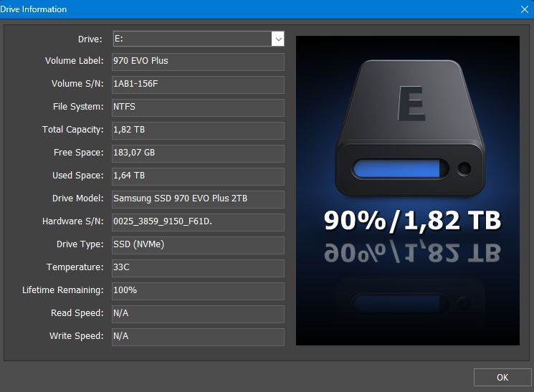
Task: Click the E drive icon illustration
Action: tap(406, 115)
